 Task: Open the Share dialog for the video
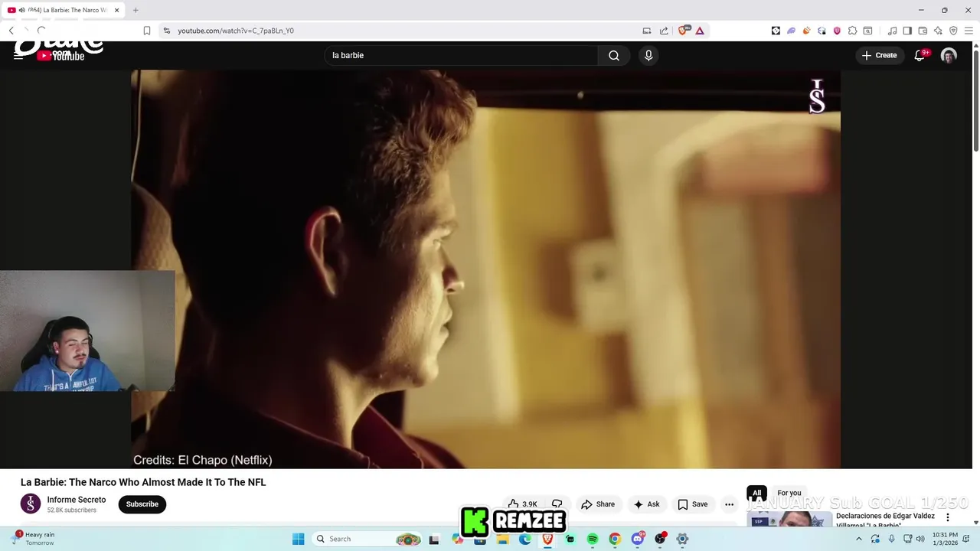click(x=598, y=504)
